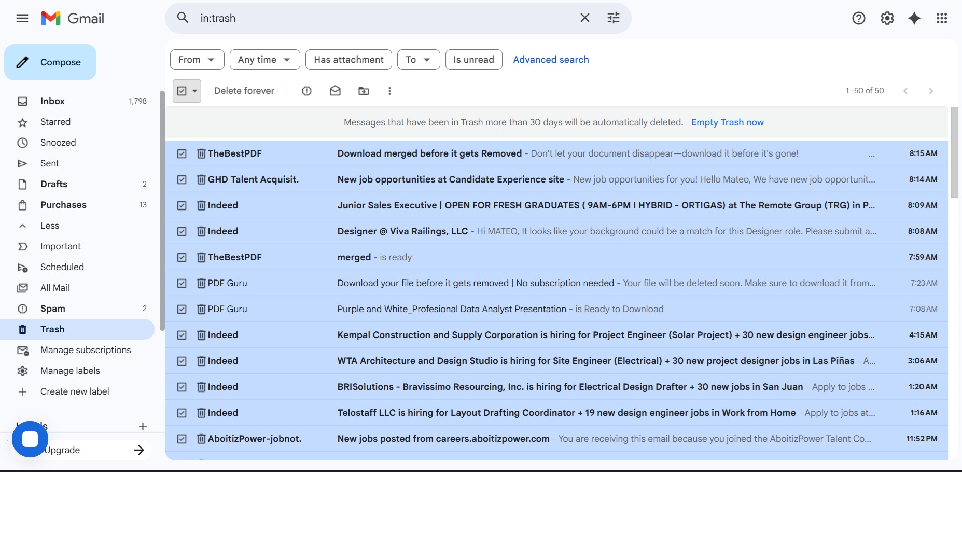
Task: Uncheck the Purple and White Presentation email
Action: click(x=182, y=309)
